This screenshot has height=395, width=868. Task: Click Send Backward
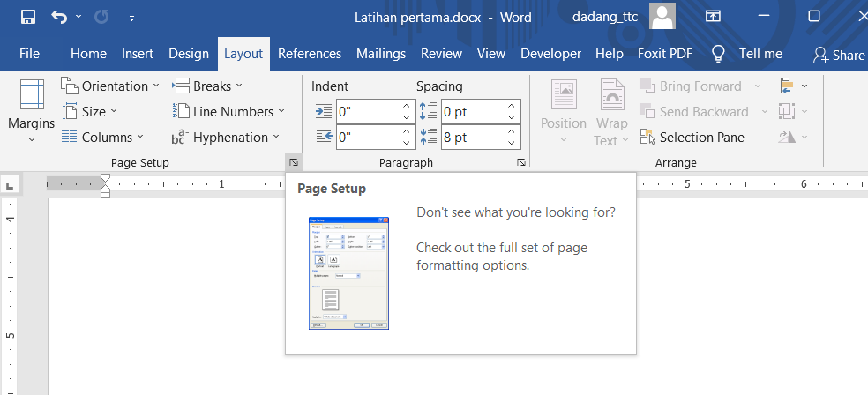pyautogui.click(x=694, y=112)
